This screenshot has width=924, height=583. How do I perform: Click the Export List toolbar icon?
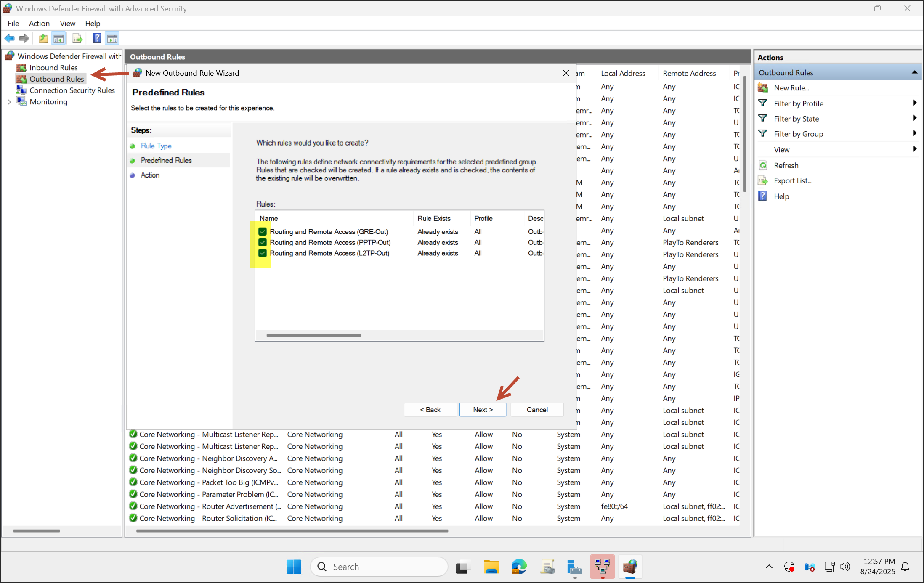click(x=77, y=39)
